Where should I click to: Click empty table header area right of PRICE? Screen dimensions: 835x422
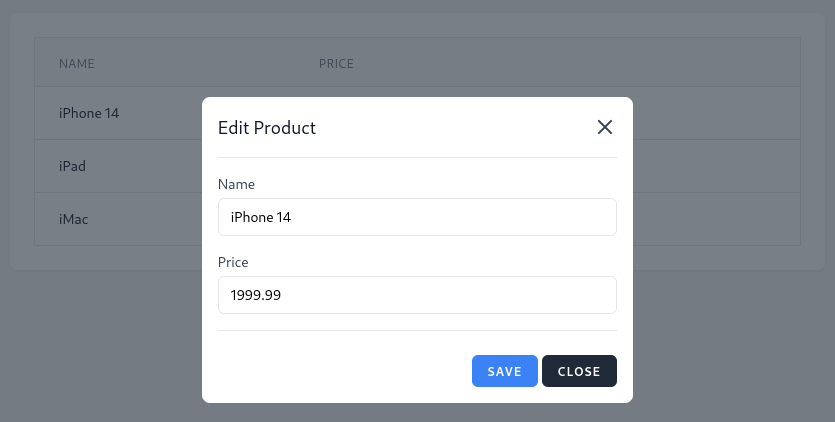pyautogui.click(x=577, y=62)
